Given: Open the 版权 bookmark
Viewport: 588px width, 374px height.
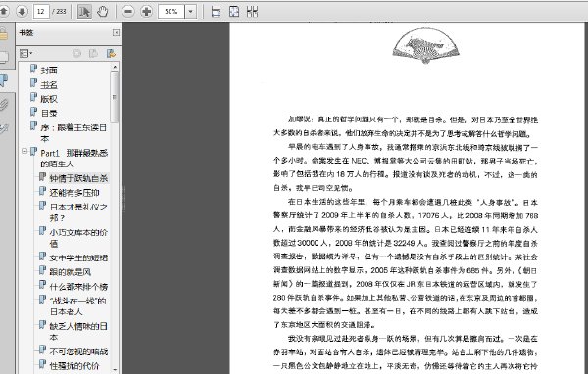Looking at the screenshot, I should click(x=49, y=99).
